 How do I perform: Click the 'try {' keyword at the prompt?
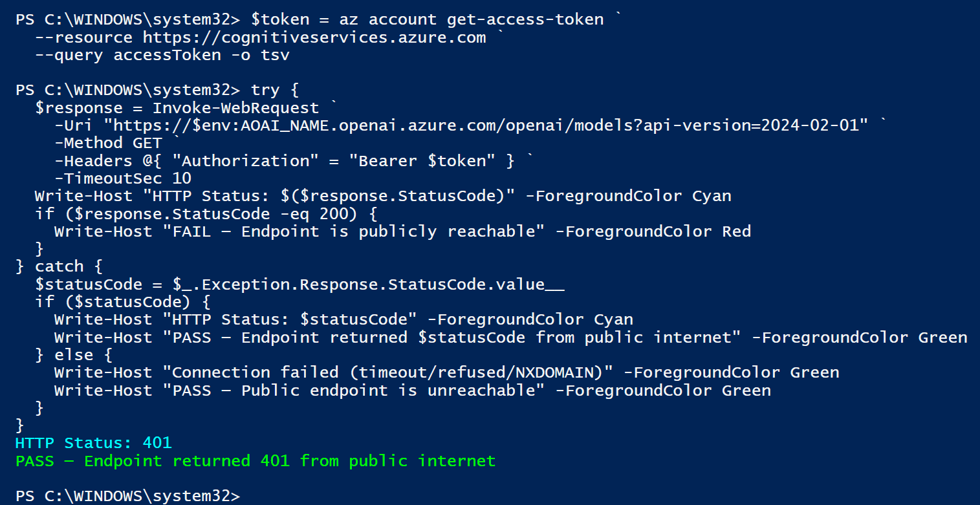275,91
